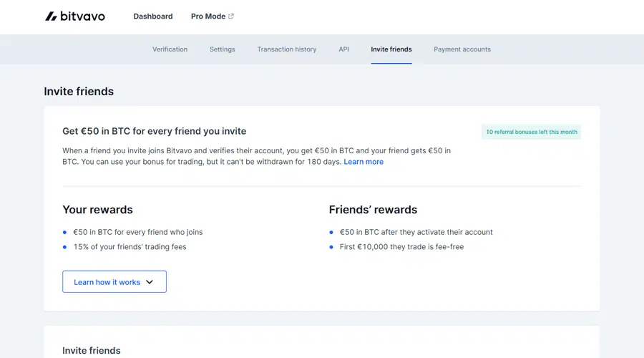
Task: Click the lower Invite friends card heading
Action: tap(92, 351)
